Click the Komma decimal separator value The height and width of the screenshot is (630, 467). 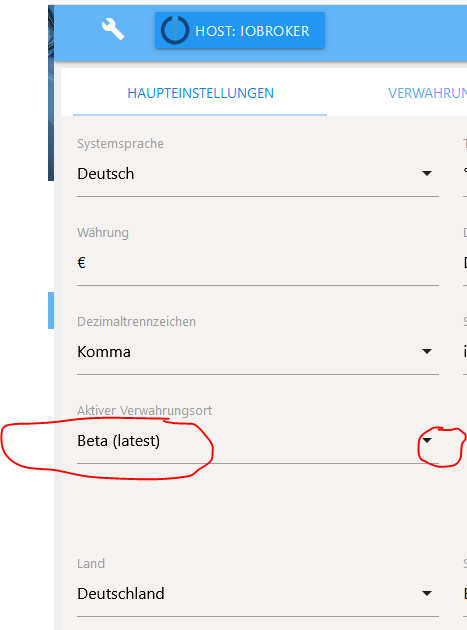104,352
